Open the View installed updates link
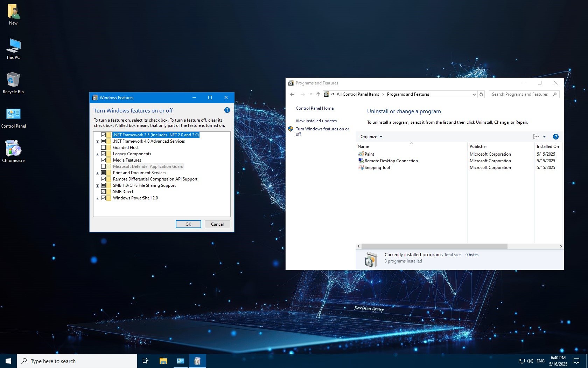 [x=316, y=121]
